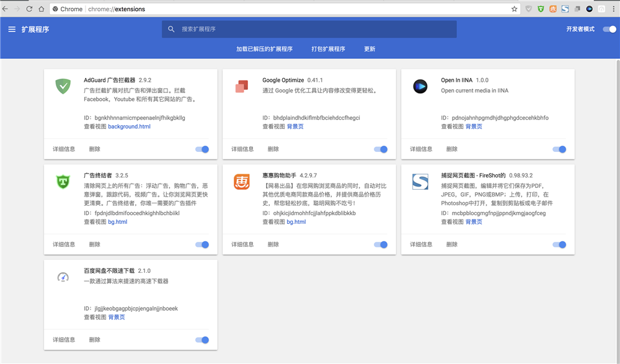This screenshot has height=364, width=620.
Task: Open the orange 惠惠购物助手 toolbar icon
Action: click(x=553, y=9)
